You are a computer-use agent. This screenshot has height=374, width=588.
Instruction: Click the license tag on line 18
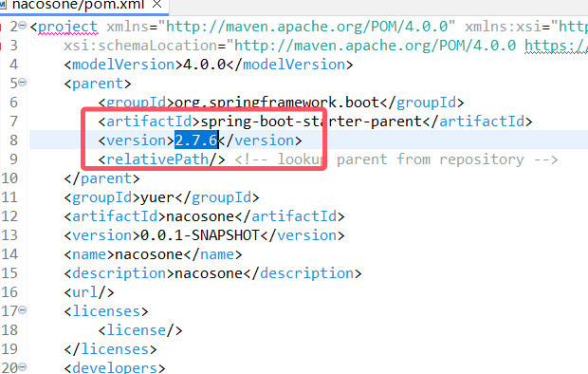140,330
